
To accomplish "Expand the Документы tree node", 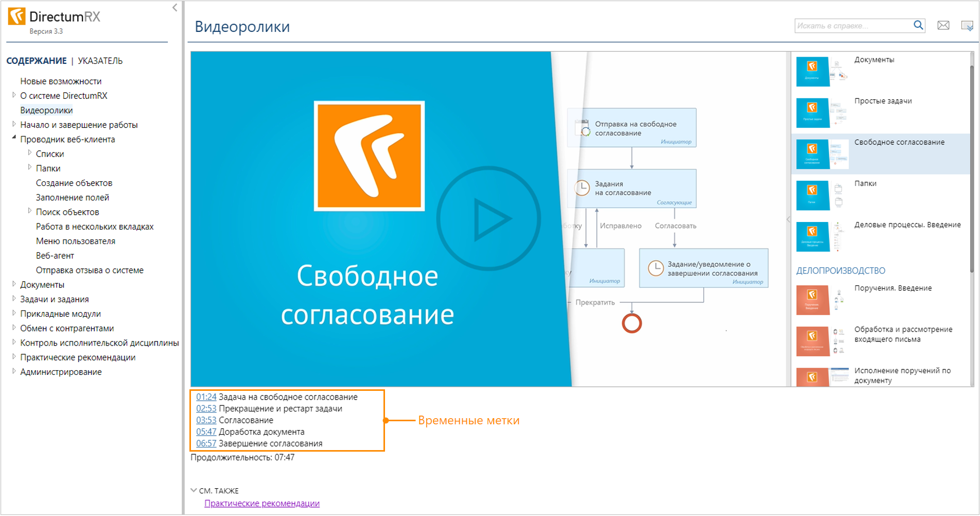I will tap(14, 284).
